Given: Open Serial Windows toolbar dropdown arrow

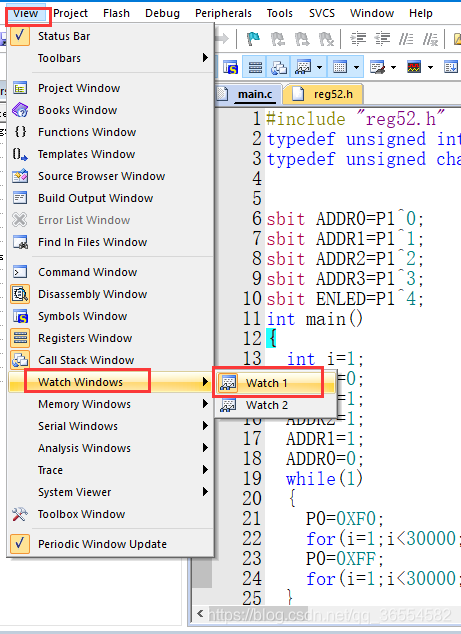Looking at the screenshot, I should coord(393,67).
